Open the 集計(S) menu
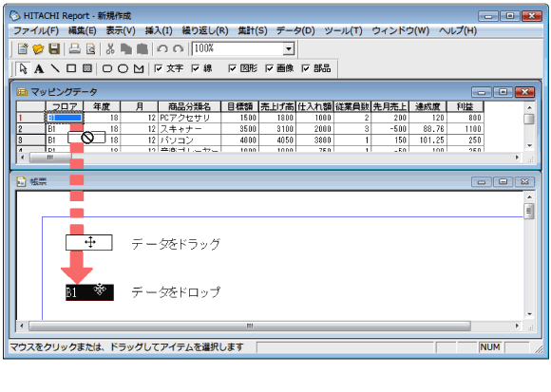The image size is (551, 392). click(253, 31)
